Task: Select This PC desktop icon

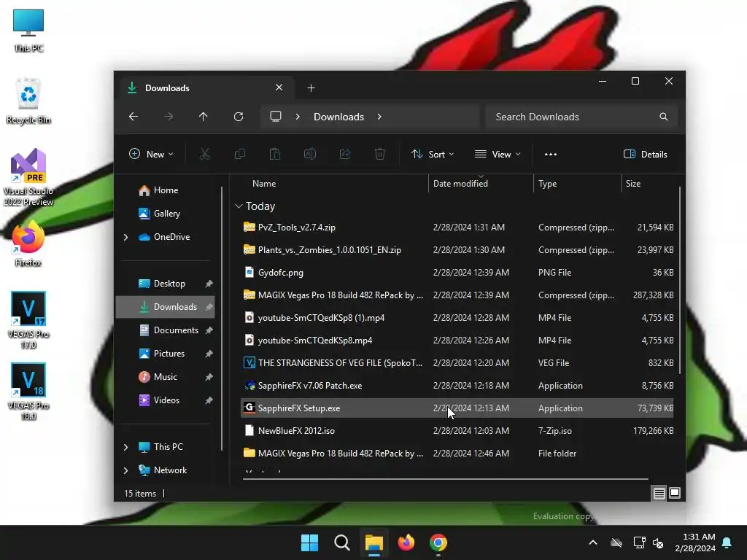Action: [x=28, y=30]
